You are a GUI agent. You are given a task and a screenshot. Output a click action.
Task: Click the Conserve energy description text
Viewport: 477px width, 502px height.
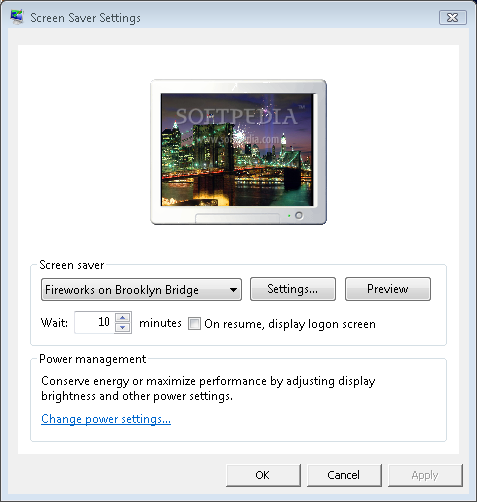click(208, 388)
